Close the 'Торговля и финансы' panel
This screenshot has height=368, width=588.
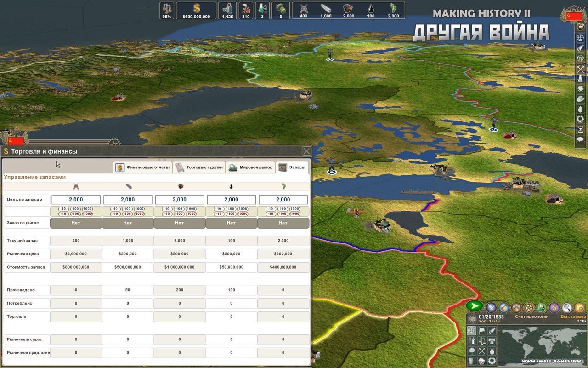point(306,151)
